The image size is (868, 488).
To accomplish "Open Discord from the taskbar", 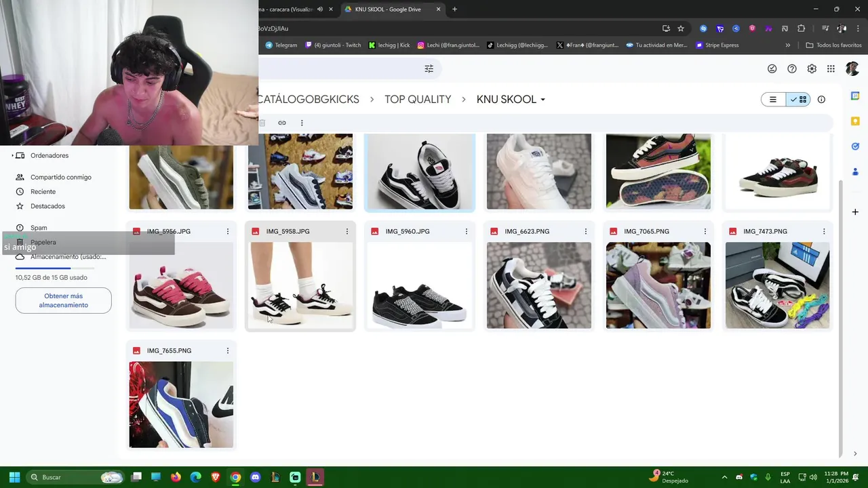I will [255, 477].
